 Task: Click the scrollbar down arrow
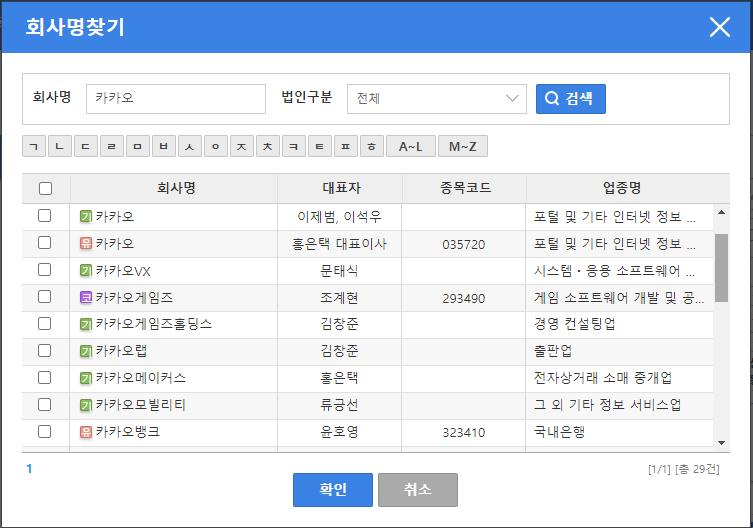click(x=721, y=442)
